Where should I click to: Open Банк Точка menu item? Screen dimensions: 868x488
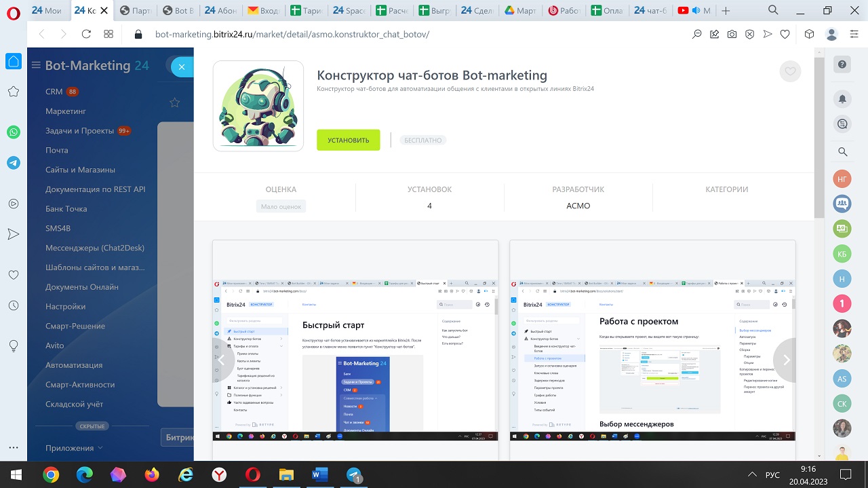[66, 209]
